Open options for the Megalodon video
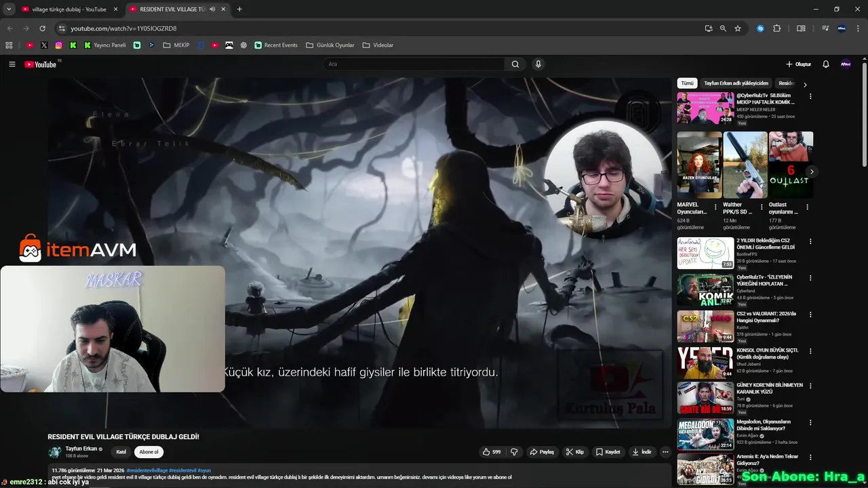Screen dimensions: 868x488 coord(810,422)
